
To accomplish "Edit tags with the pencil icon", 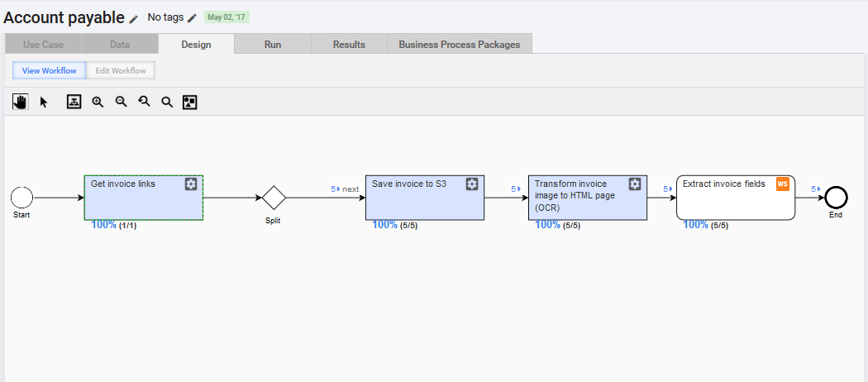I will (192, 18).
